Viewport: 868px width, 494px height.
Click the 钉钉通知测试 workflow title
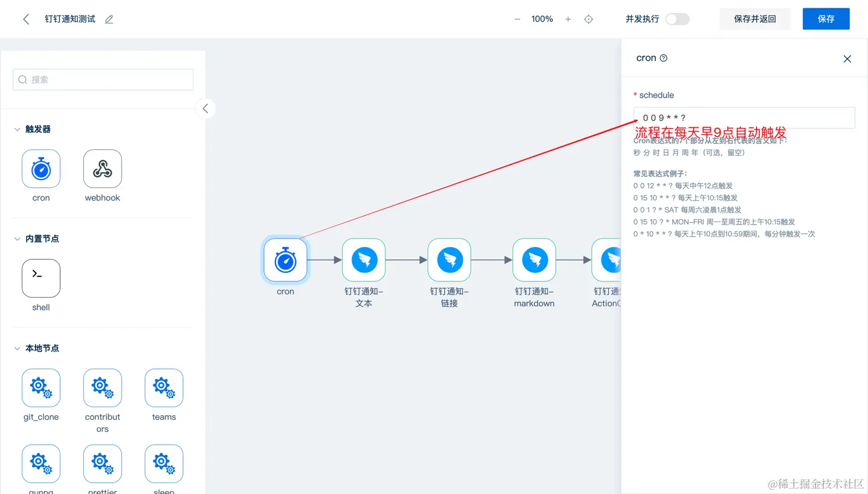coord(70,19)
